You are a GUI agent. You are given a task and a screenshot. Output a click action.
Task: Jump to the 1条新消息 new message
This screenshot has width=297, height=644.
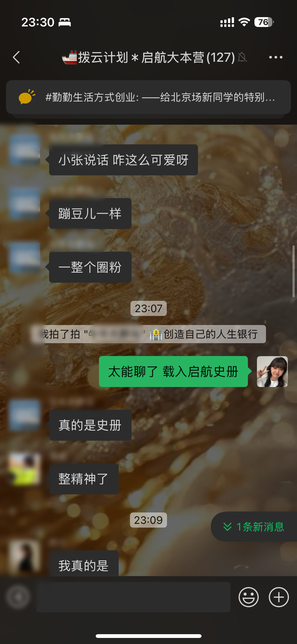(254, 526)
